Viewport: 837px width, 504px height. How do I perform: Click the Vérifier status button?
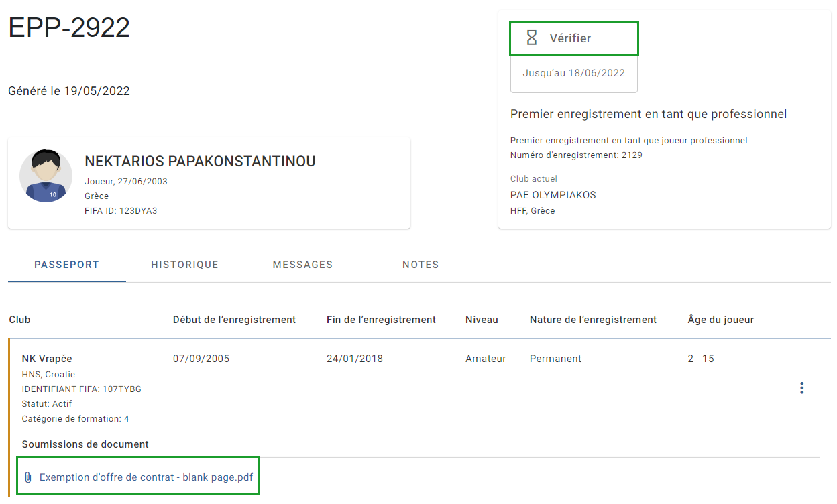574,38
